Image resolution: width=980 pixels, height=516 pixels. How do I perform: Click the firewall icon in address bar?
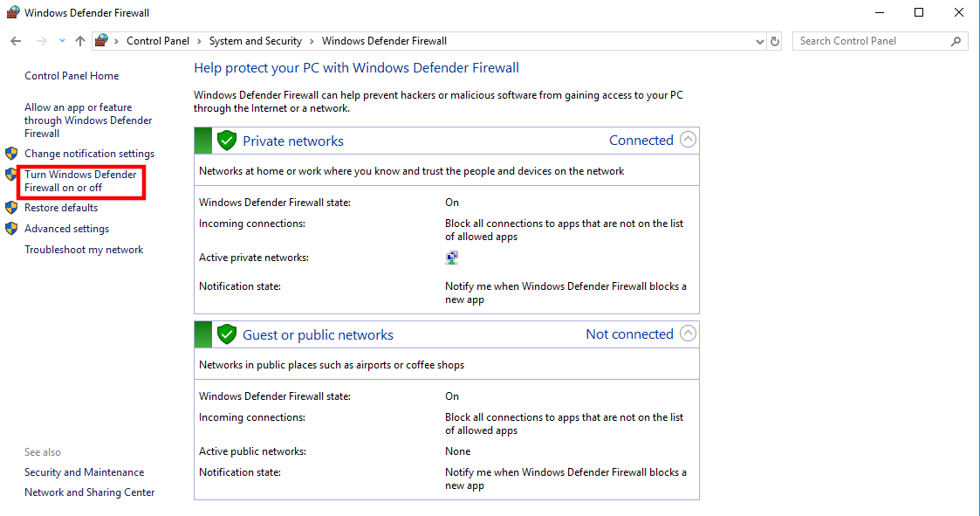point(101,41)
